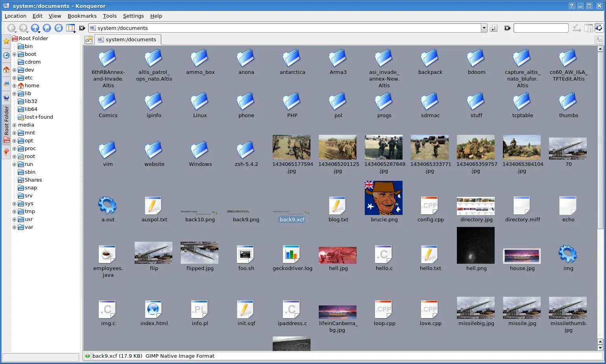
Task: Select the info.pl Perl file icon
Action: click(200, 309)
